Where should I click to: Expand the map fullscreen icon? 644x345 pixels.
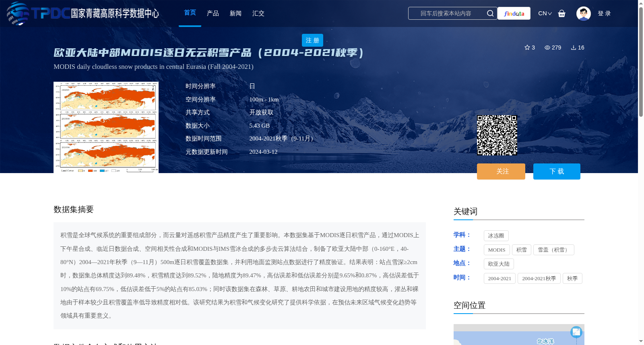click(576, 332)
